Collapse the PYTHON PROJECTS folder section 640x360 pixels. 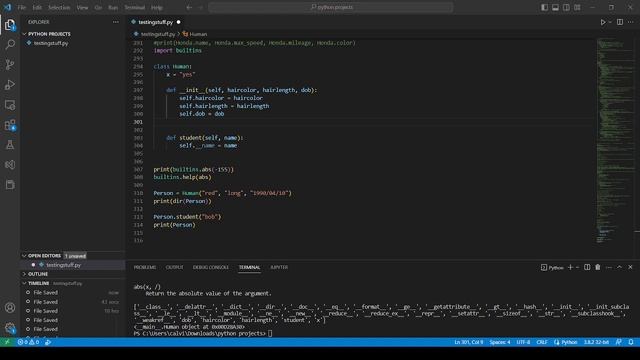[x=73, y=34]
